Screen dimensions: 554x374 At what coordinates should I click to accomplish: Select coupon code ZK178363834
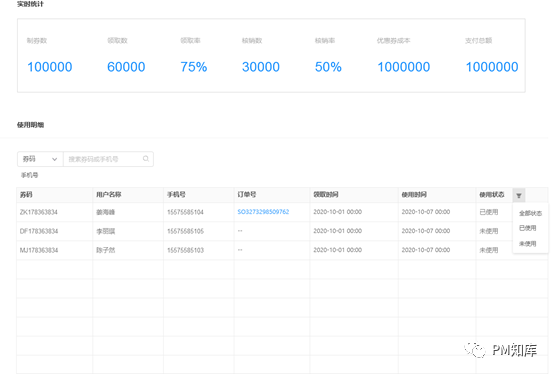39,212
